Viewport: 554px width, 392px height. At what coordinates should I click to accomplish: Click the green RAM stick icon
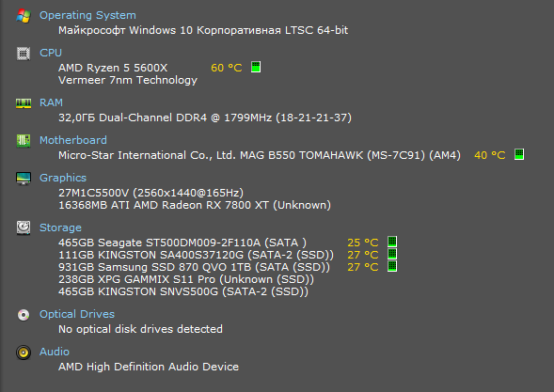[x=24, y=103]
